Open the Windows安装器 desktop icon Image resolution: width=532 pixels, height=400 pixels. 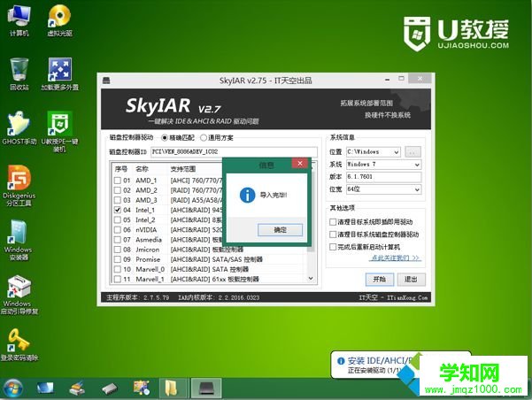pyautogui.click(x=19, y=240)
